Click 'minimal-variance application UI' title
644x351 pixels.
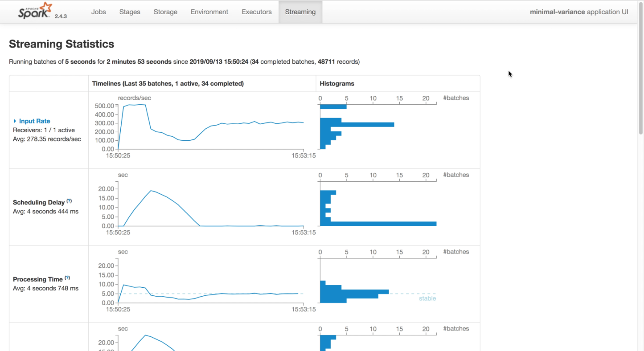(579, 12)
